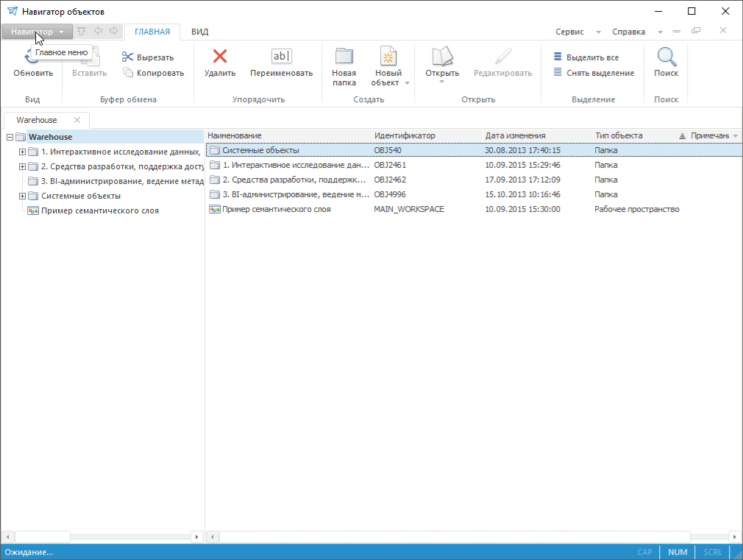Switch to the ВИД ribbon tab

199,32
